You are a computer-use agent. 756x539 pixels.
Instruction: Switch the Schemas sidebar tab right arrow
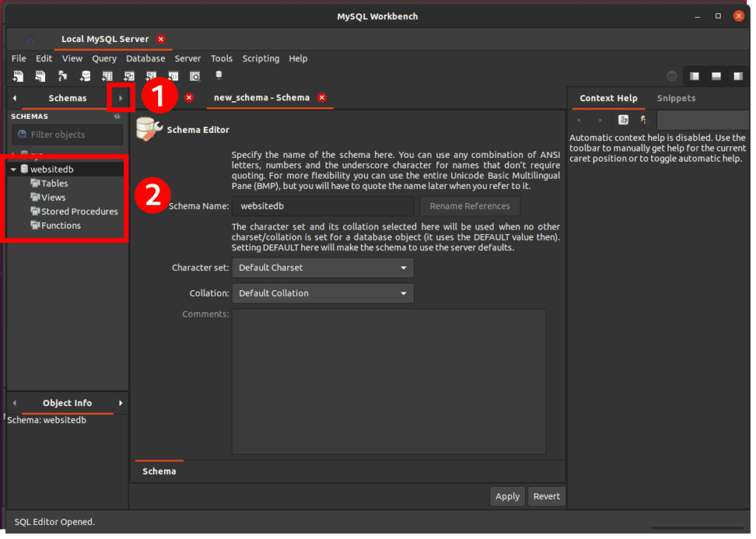click(x=120, y=98)
